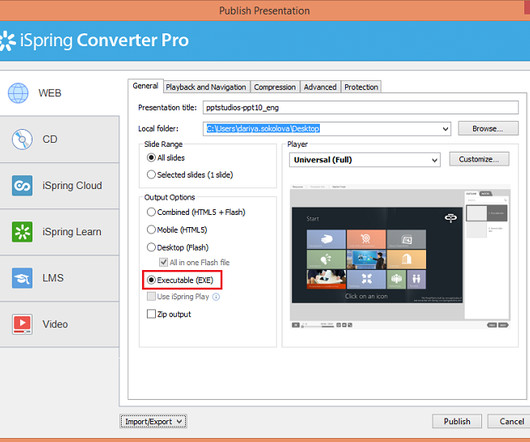
Task: Select the WEB globe icon
Action: pos(18,93)
